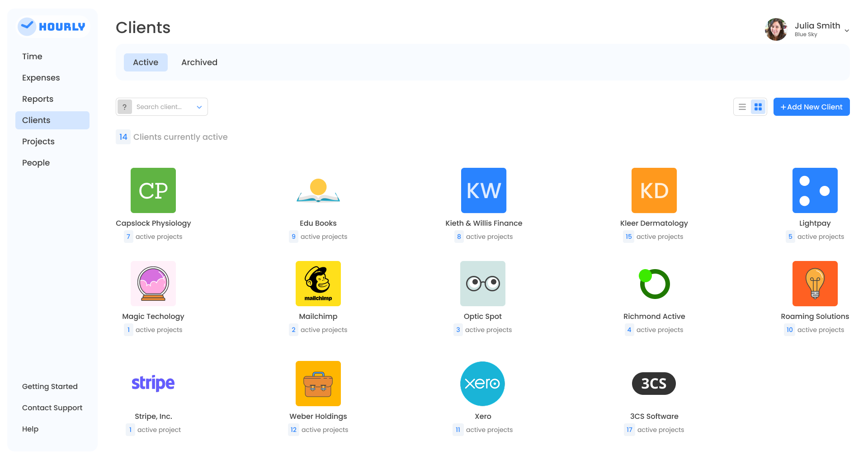Screen dimensions: 868x460
Task: Click the Clients page heading
Action: click(x=143, y=28)
